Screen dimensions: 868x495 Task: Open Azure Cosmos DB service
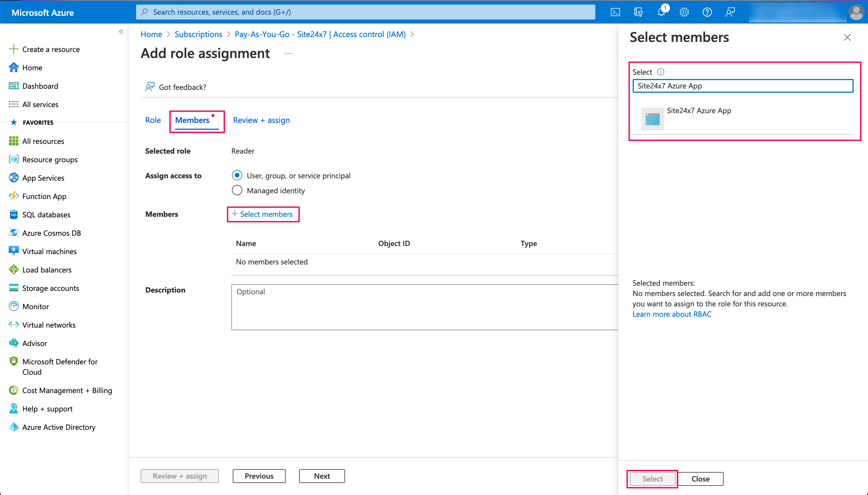click(x=51, y=233)
